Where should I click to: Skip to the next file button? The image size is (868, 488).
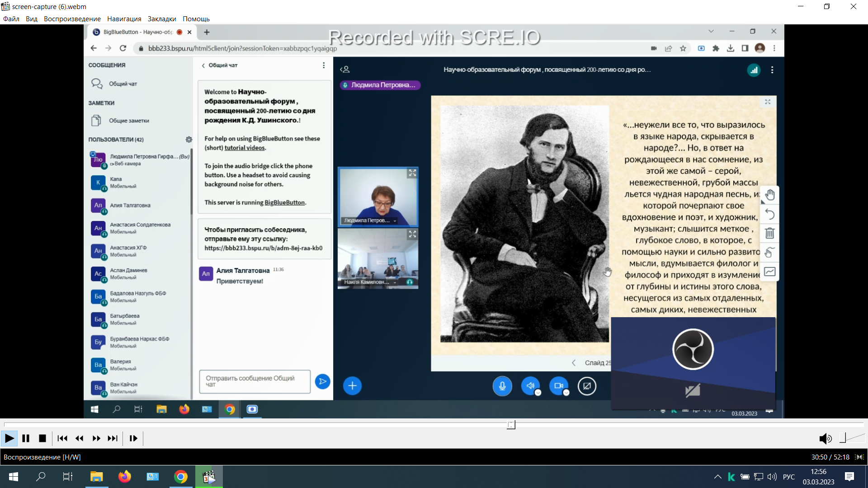point(113,438)
